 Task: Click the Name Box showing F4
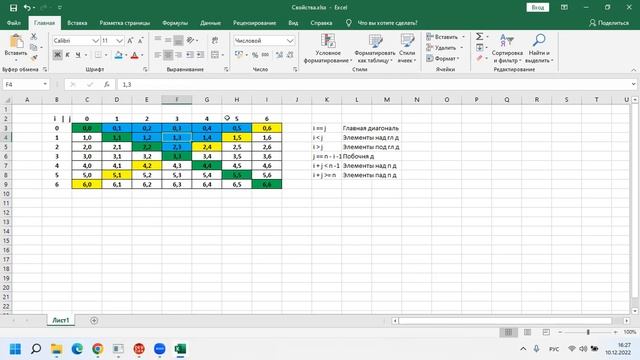[x=25, y=84]
